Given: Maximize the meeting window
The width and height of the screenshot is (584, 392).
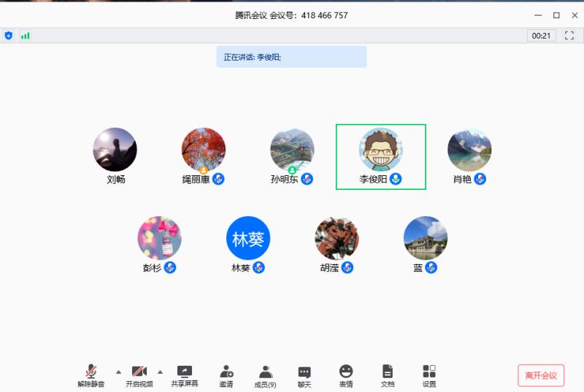Looking at the screenshot, I should [x=556, y=15].
